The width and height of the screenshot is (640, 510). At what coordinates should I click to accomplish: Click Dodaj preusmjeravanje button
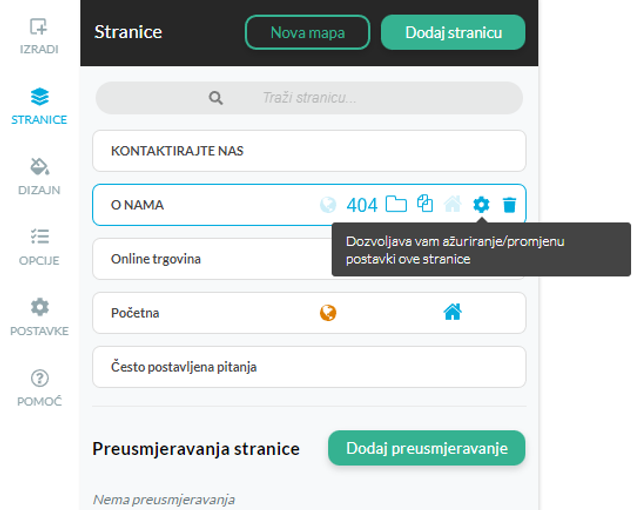click(x=427, y=448)
